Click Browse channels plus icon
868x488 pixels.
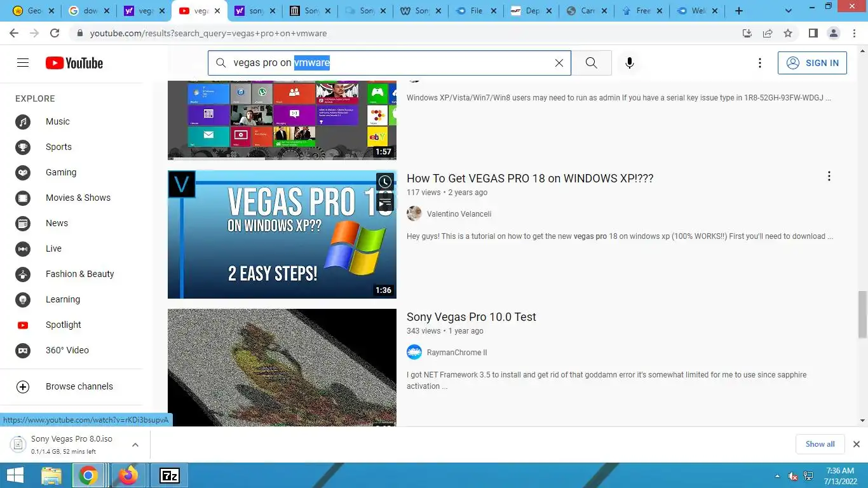(x=23, y=386)
